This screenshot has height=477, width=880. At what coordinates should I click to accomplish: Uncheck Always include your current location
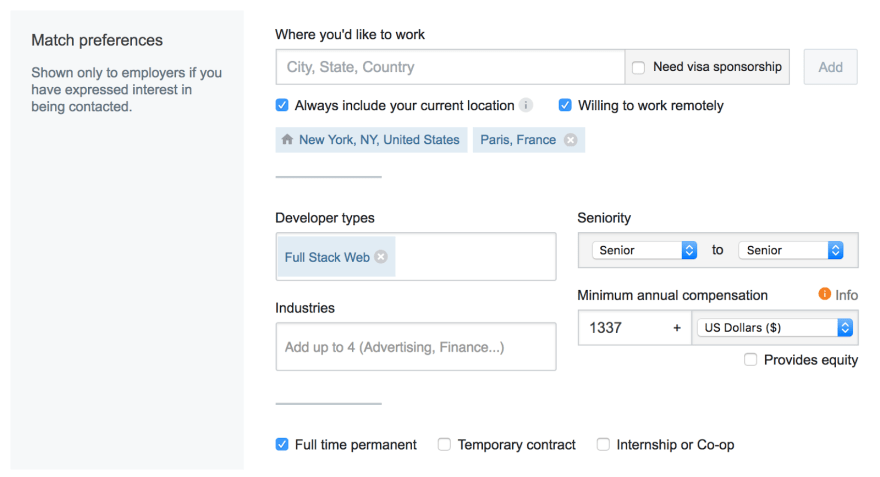tap(282, 105)
